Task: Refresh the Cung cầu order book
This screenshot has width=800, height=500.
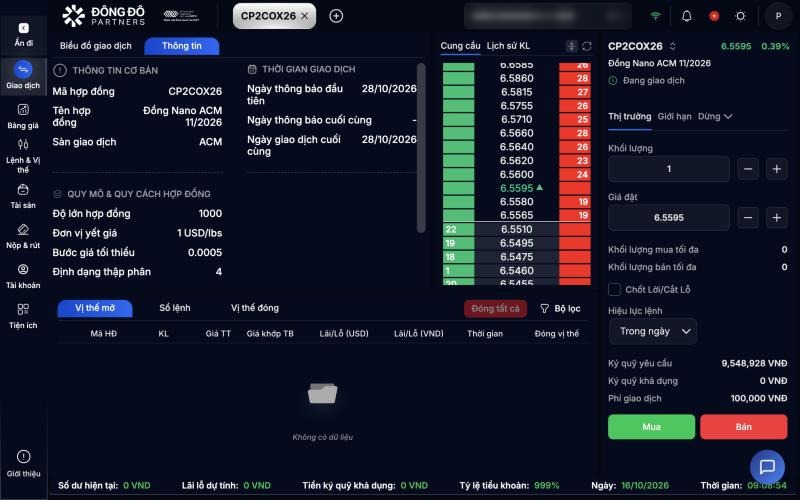Action: point(587,46)
